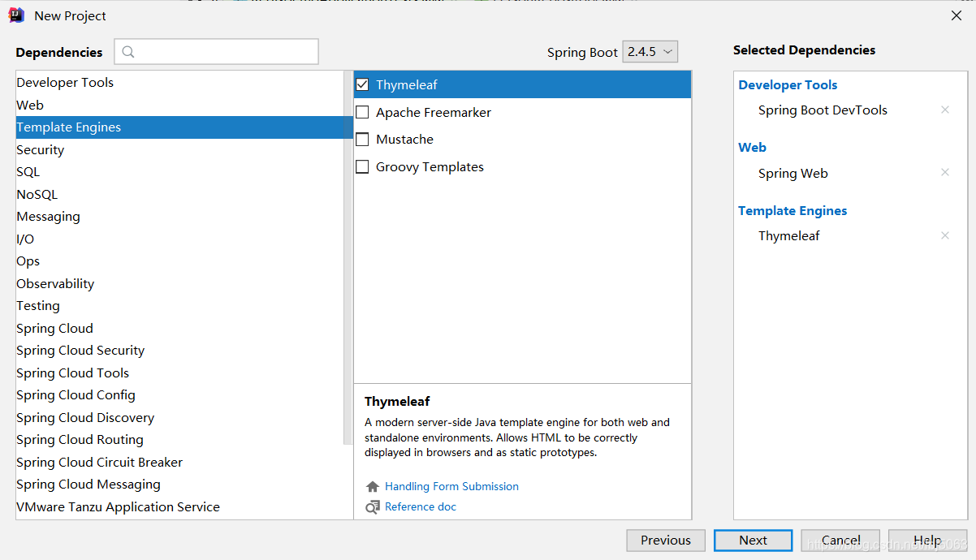Choose Spring Cloud Circuit Breaker category

point(179,462)
